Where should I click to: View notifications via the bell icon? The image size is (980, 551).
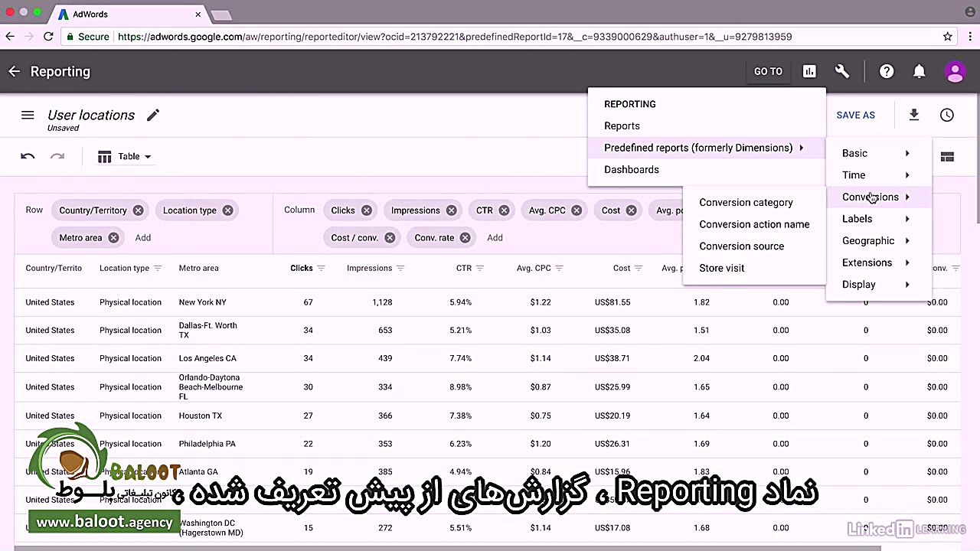point(920,71)
